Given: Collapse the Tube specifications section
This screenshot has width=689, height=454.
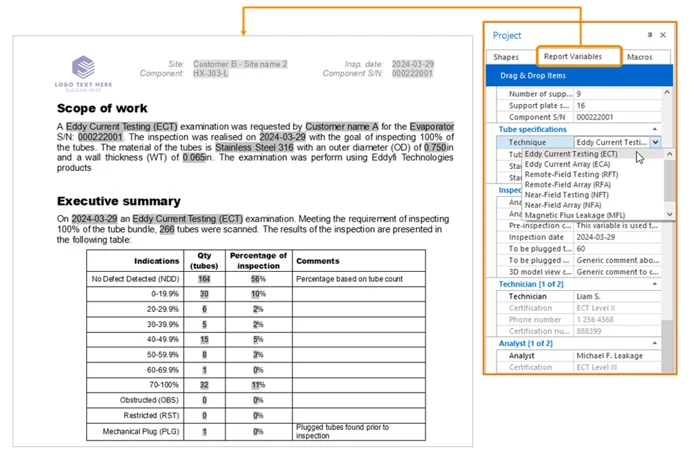Looking at the screenshot, I should click(x=655, y=129).
